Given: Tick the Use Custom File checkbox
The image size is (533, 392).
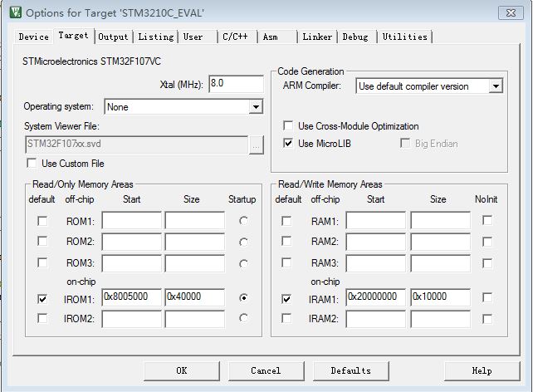Looking at the screenshot, I should (32, 163).
